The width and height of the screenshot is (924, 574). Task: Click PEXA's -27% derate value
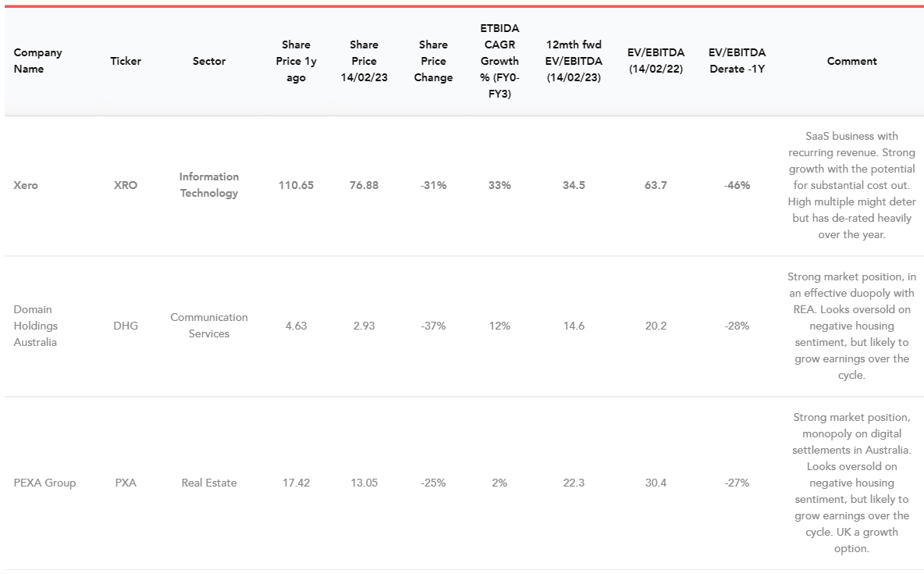point(737,483)
